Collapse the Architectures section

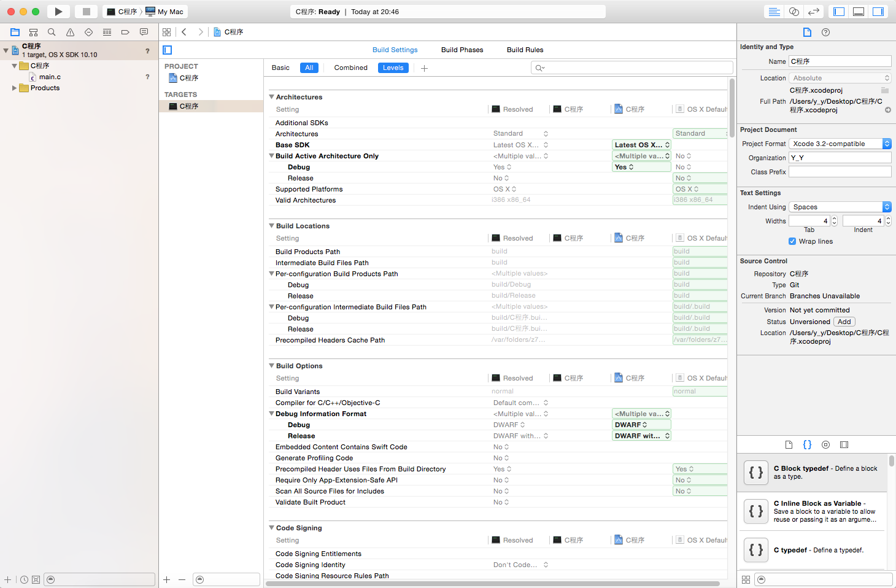click(x=271, y=97)
